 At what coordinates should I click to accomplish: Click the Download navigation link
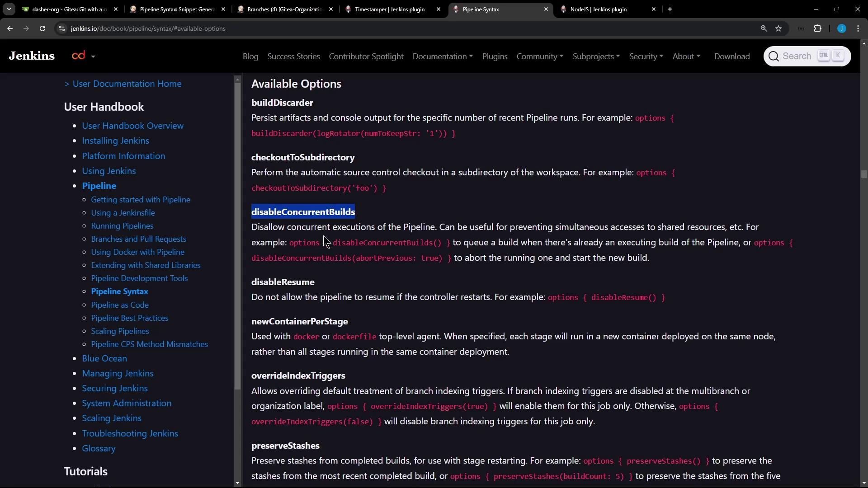(x=732, y=56)
